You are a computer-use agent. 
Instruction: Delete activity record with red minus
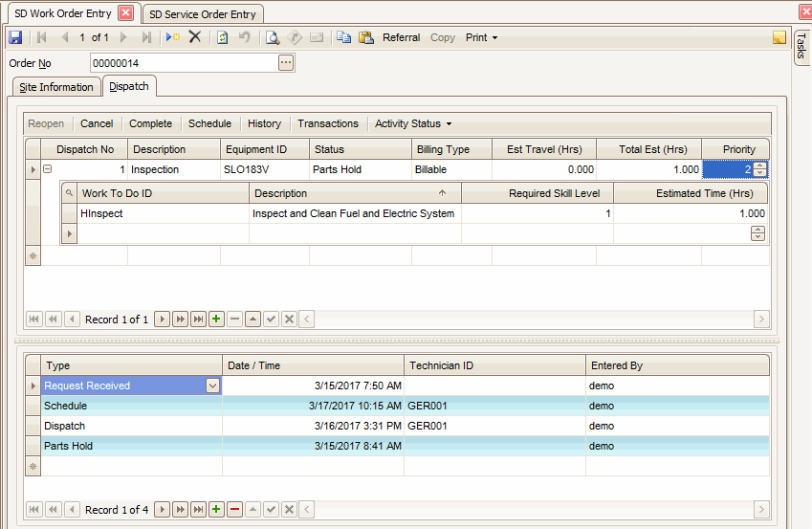tap(234, 509)
